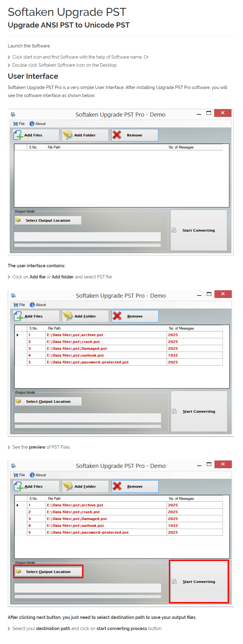Image resolution: width=243 pixels, height=644 pixels.
Task: Select Damaged.pst row in window under 'See the preview'
Action: click(x=119, y=519)
